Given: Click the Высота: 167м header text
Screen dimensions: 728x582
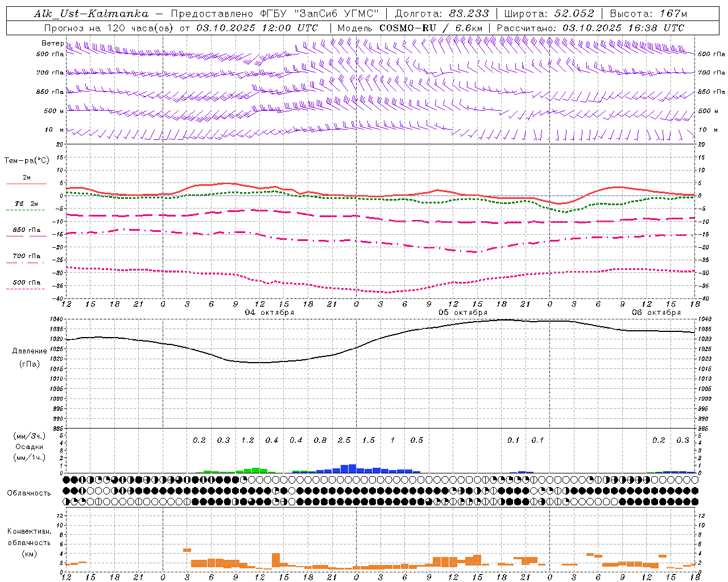Looking at the screenshot, I should [648, 14].
